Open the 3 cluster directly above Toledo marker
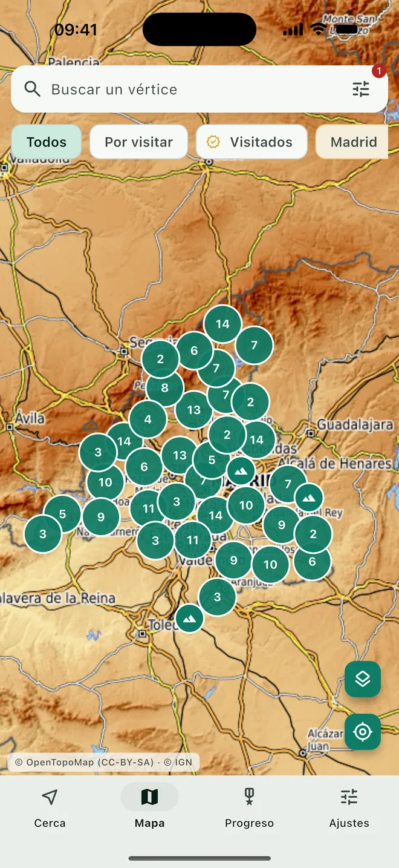The image size is (399, 868). pos(217,597)
